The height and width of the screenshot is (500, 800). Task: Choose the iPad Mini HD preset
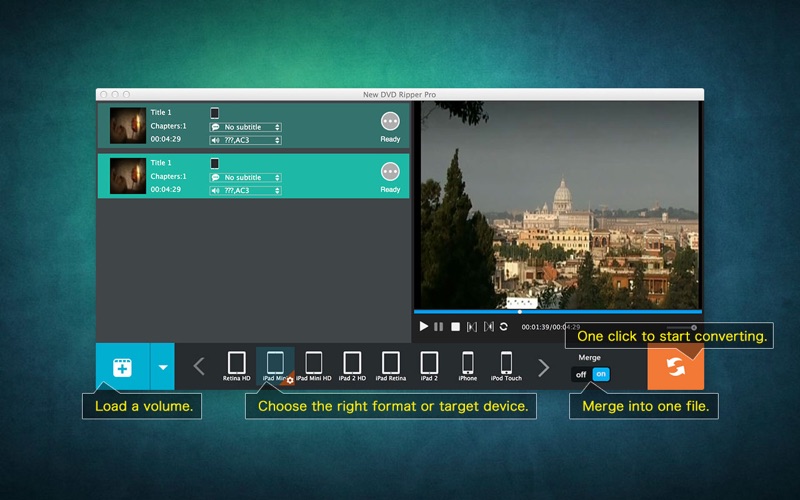(x=314, y=366)
